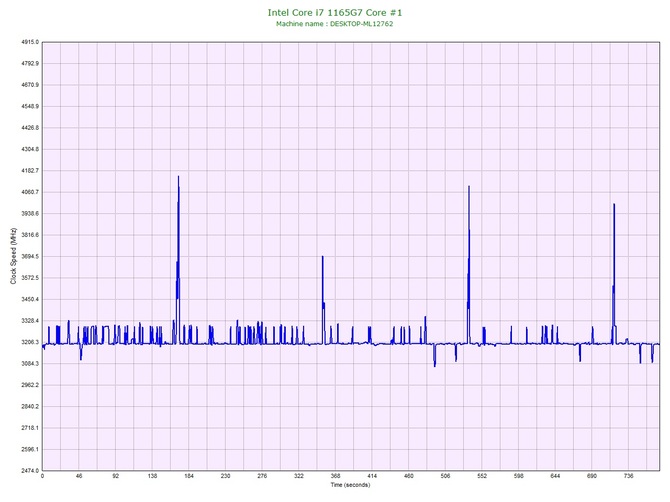Click the 3206.3 y-axis value

click(x=30, y=342)
